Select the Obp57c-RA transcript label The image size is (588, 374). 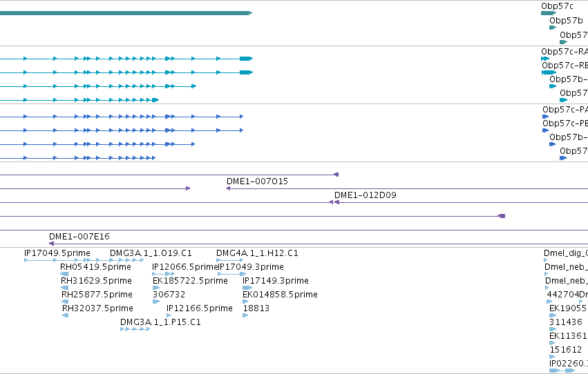[565, 52]
